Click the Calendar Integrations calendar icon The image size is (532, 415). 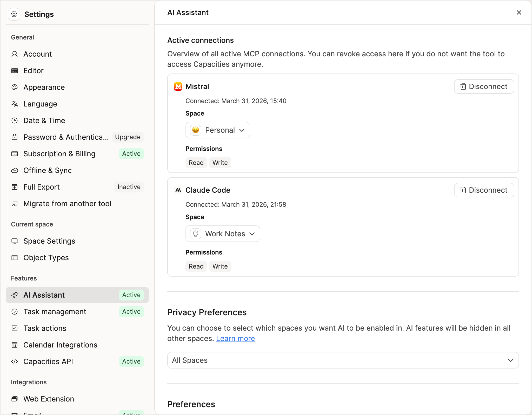pyautogui.click(x=15, y=345)
